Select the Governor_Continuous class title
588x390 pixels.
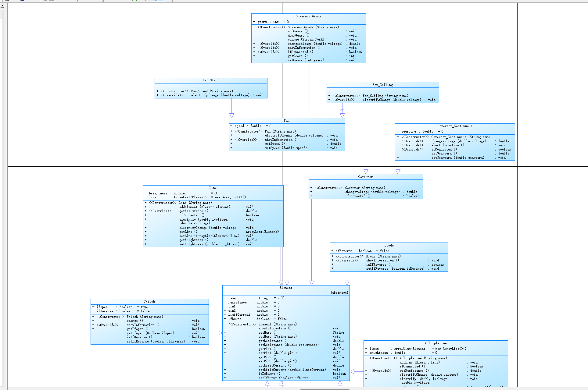point(454,126)
